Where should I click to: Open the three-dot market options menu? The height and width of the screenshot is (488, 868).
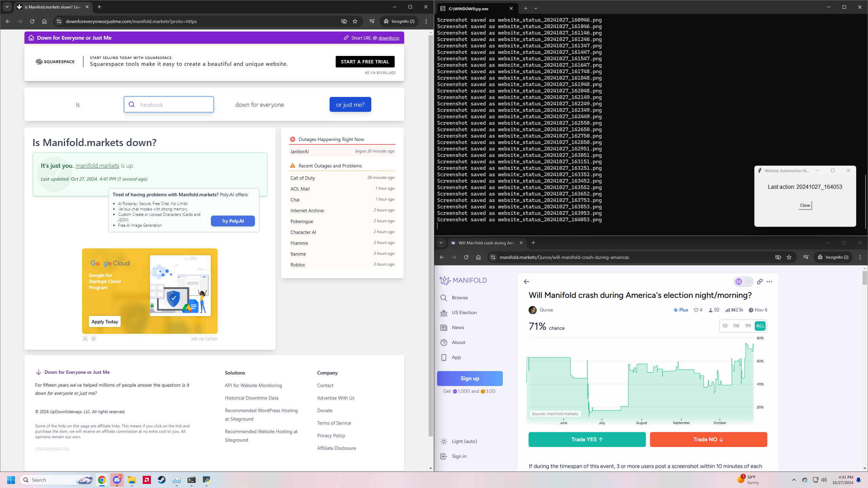(x=769, y=282)
